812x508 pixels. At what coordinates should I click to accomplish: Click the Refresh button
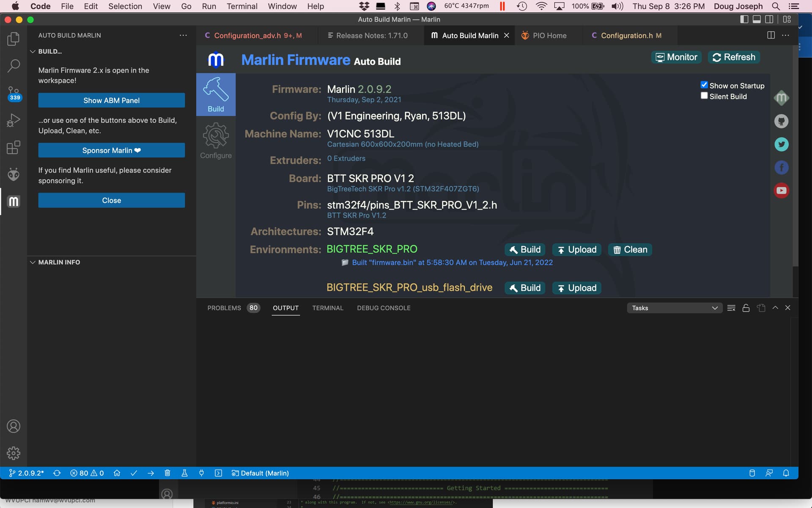734,57
